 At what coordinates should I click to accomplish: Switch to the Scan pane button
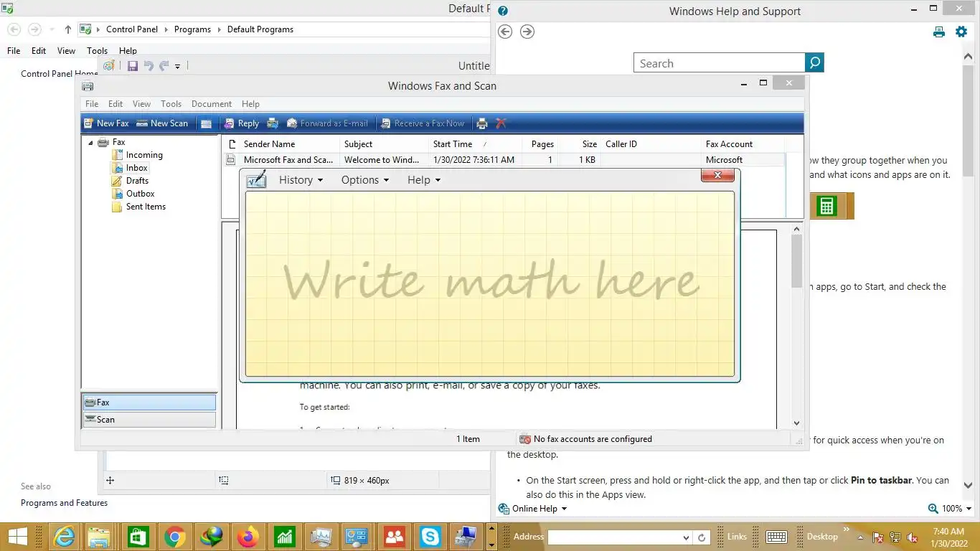click(149, 420)
